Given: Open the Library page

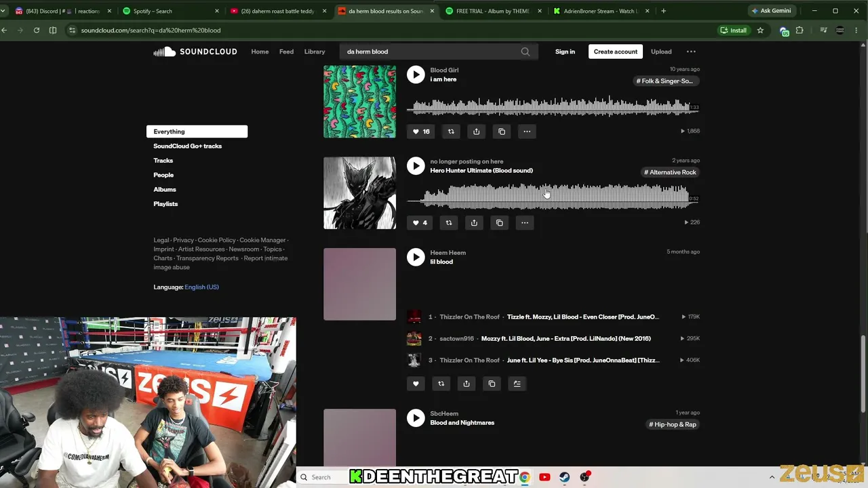Looking at the screenshot, I should [315, 52].
